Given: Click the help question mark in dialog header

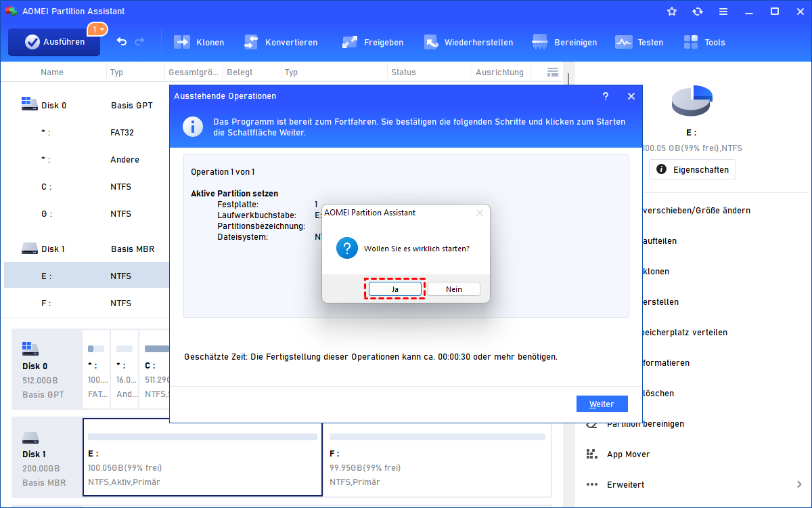Looking at the screenshot, I should (606, 96).
